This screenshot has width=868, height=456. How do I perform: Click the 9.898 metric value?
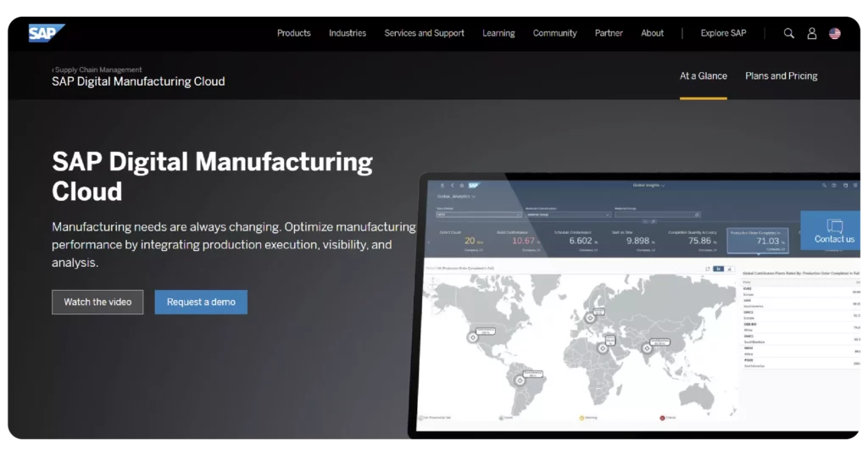coord(637,241)
